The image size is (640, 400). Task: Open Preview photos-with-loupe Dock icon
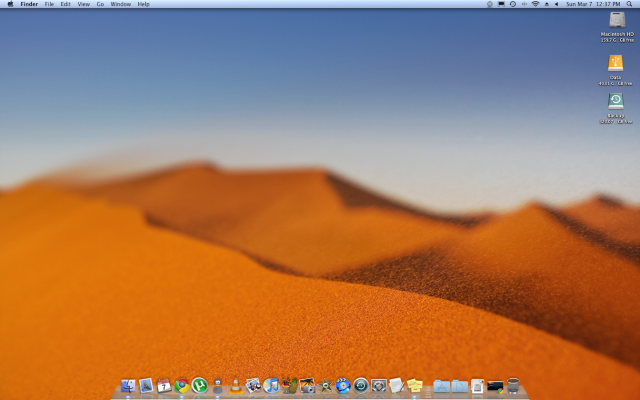[253, 386]
